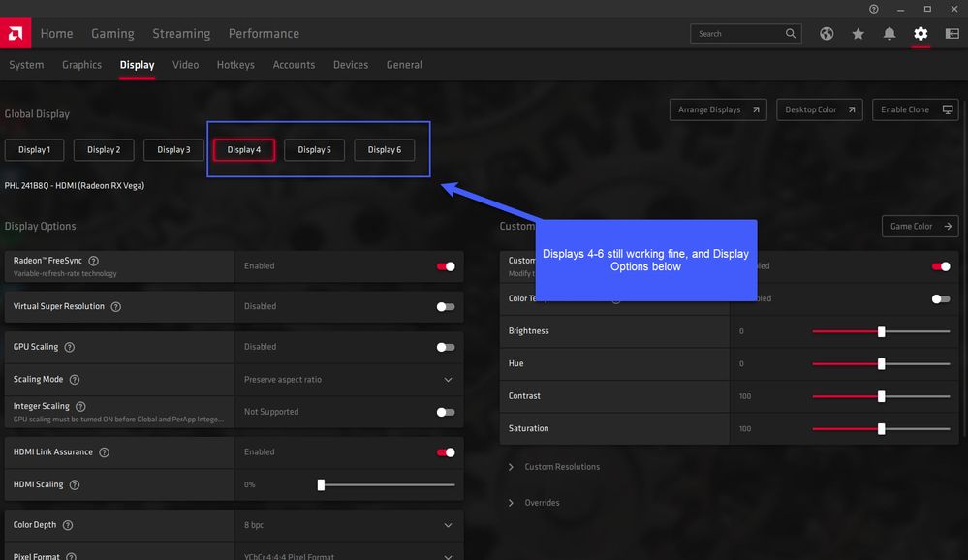
Task: Adjust the Hue slider
Action: coord(881,363)
